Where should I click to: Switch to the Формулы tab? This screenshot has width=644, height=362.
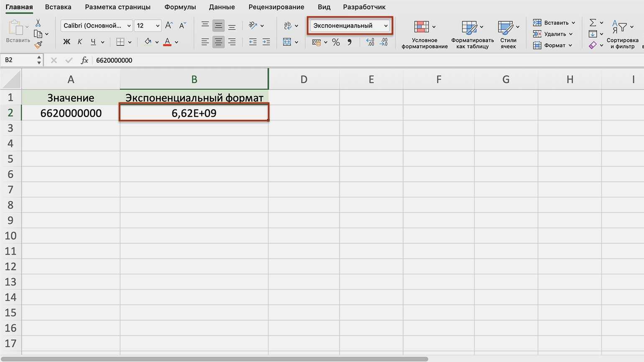click(x=180, y=7)
